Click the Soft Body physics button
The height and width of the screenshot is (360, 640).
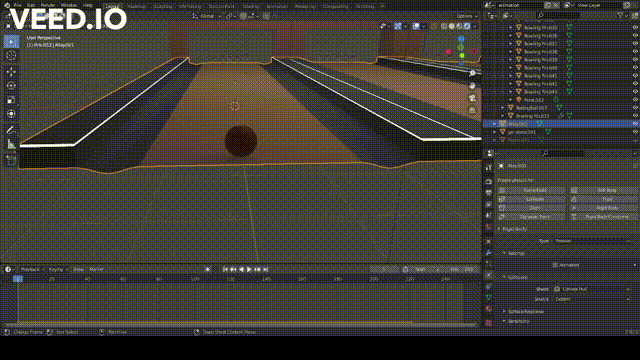pyautogui.click(x=604, y=190)
